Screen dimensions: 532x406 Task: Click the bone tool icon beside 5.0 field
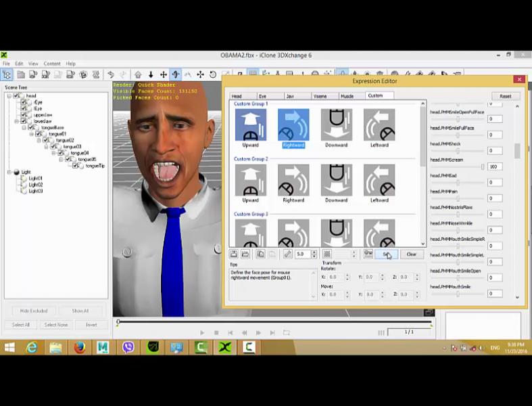[287, 254]
